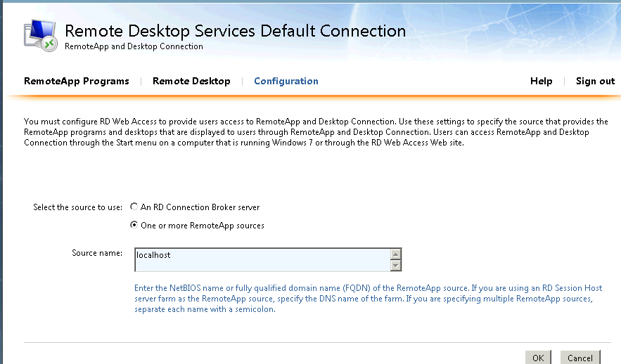This screenshot has height=364, width=621.
Task: Click the Sign out link
Action: pyautogui.click(x=595, y=82)
